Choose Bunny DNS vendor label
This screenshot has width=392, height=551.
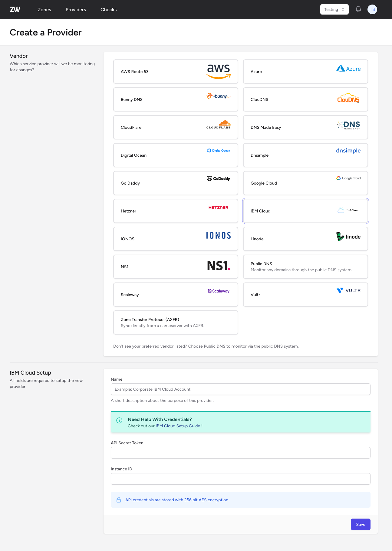[x=132, y=99]
